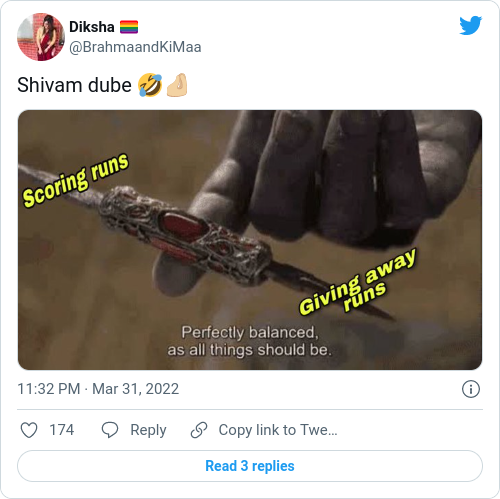This screenshot has width=500, height=499.
Task: Open the Twitter bird logo
Action: click(x=470, y=25)
